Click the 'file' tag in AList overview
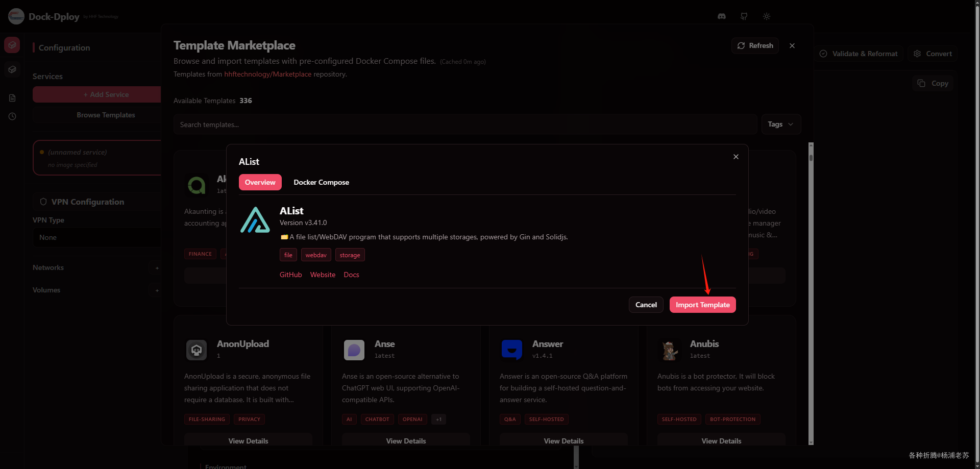 [288, 255]
